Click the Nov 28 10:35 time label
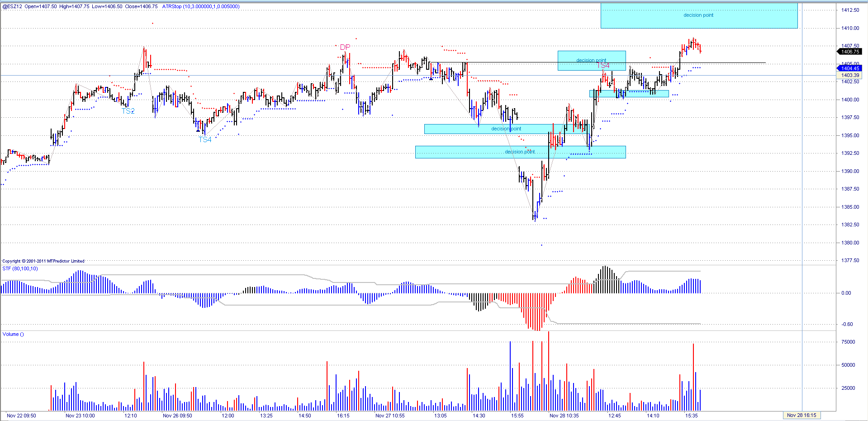This screenshot has width=868, height=421. [564, 416]
